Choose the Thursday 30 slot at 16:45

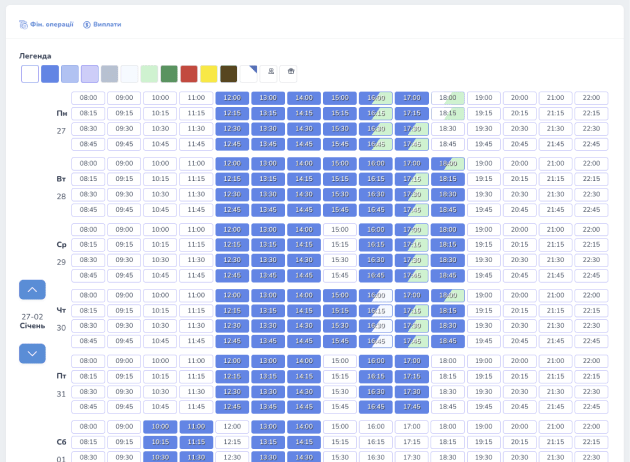click(376, 341)
